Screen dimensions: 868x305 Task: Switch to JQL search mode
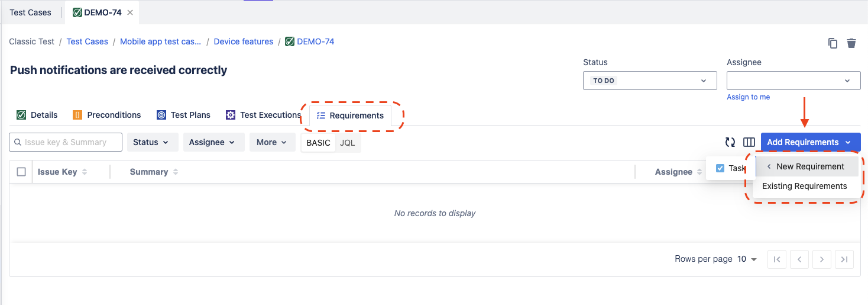(x=348, y=143)
